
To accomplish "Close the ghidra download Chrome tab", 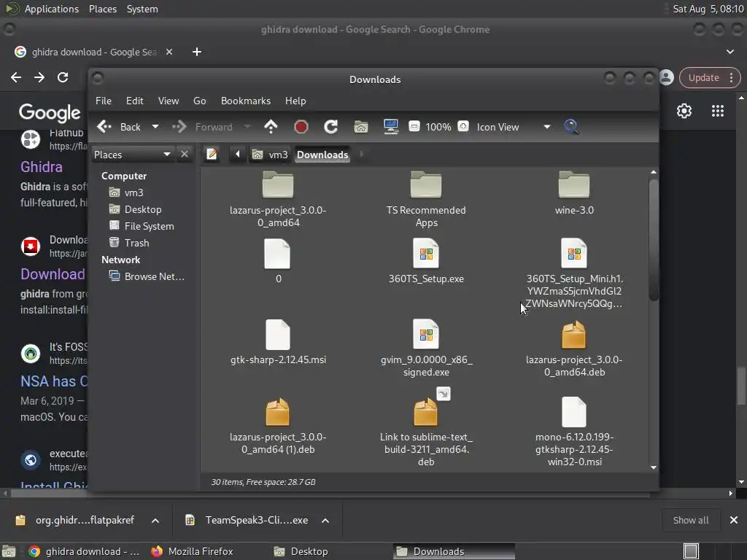I will click(169, 52).
